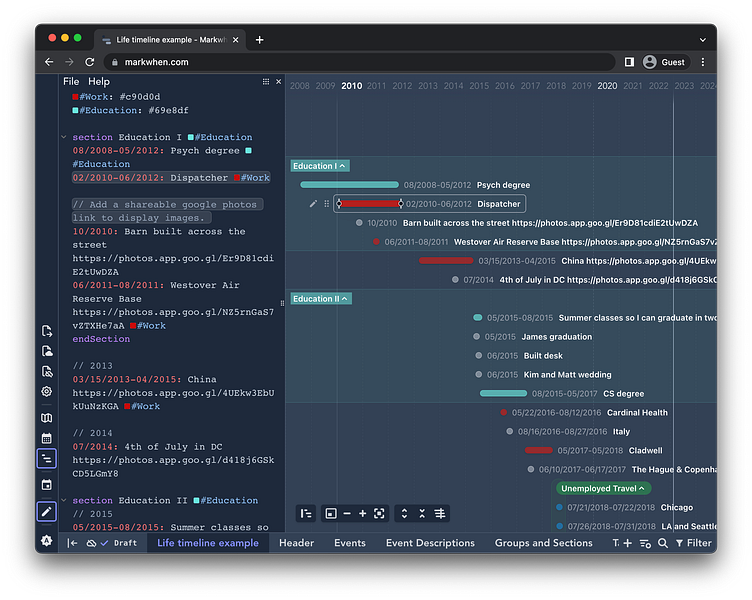Click the Psych degree teal event bar
Image resolution: width=752 pixels, height=600 pixels.
click(x=349, y=185)
